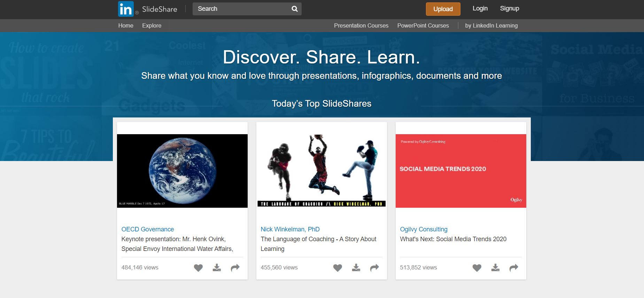
Task: Download the OECD Governance slideshow
Action: pos(217,268)
